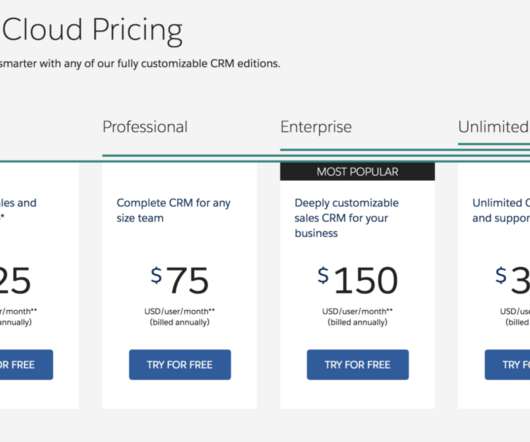This screenshot has width=530, height=442.
Task: Select the Unlimited edition heading
Action: [x=493, y=127]
